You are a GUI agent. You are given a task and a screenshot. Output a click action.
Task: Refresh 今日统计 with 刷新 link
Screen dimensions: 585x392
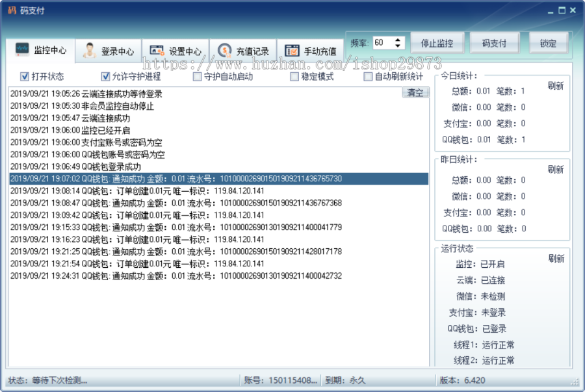click(x=556, y=86)
